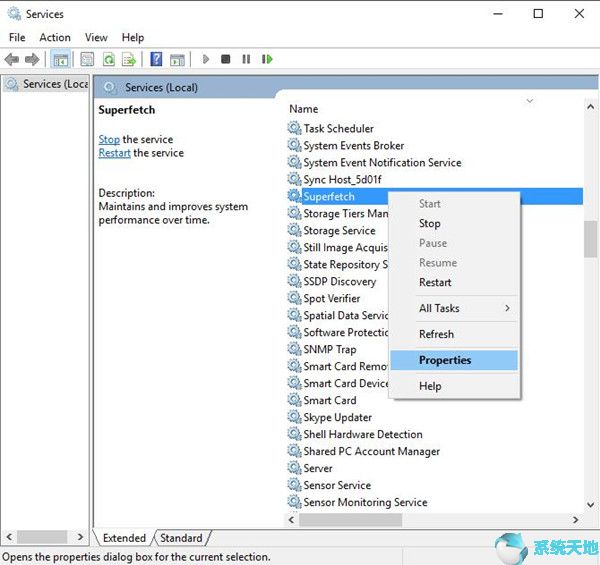
Task: Click the vertical scrollbar thumb of the services list
Action: pyautogui.click(x=590, y=239)
